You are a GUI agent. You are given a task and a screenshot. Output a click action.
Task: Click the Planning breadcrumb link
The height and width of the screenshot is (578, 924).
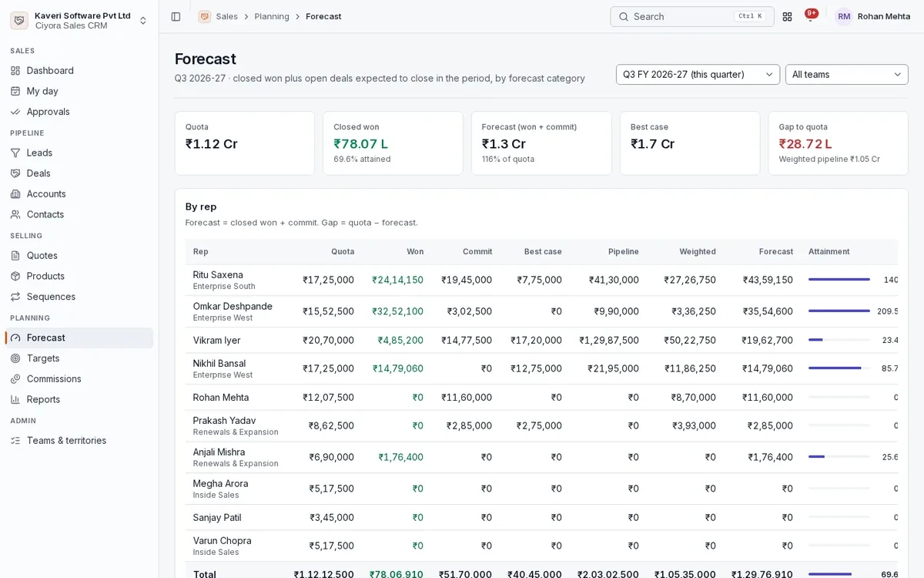tap(272, 16)
